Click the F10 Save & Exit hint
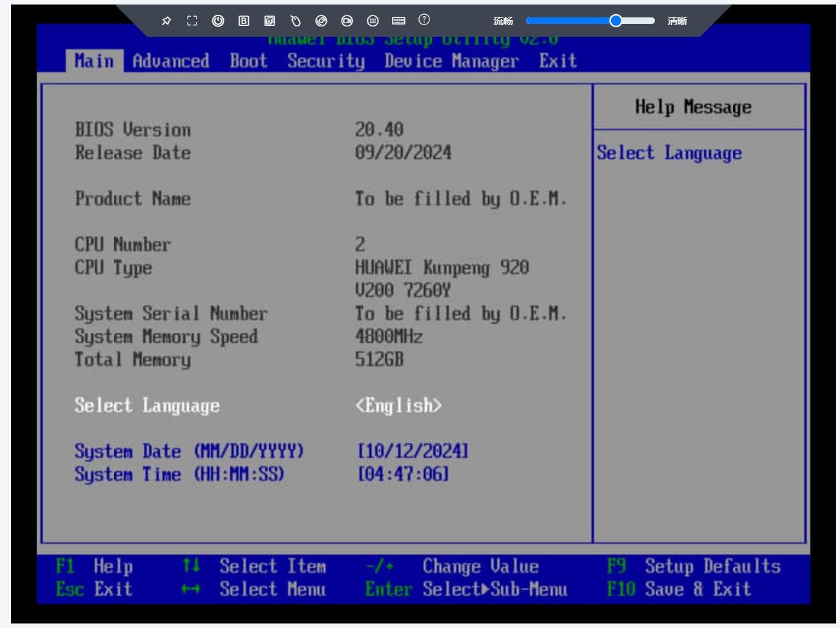The width and height of the screenshot is (840, 628). click(679, 589)
